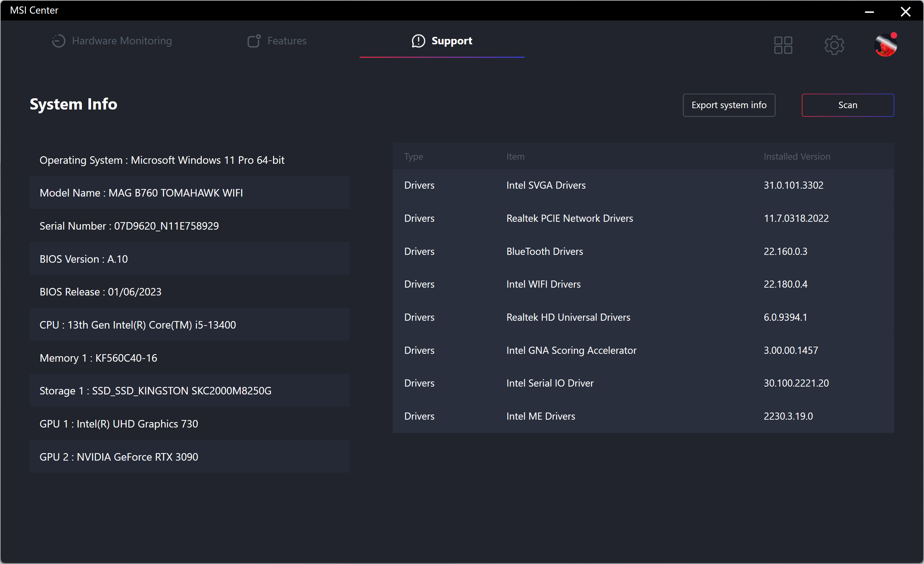Screen dimensions: 924x564
Task: Select the CPU i5-13400 row
Action: (190, 324)
